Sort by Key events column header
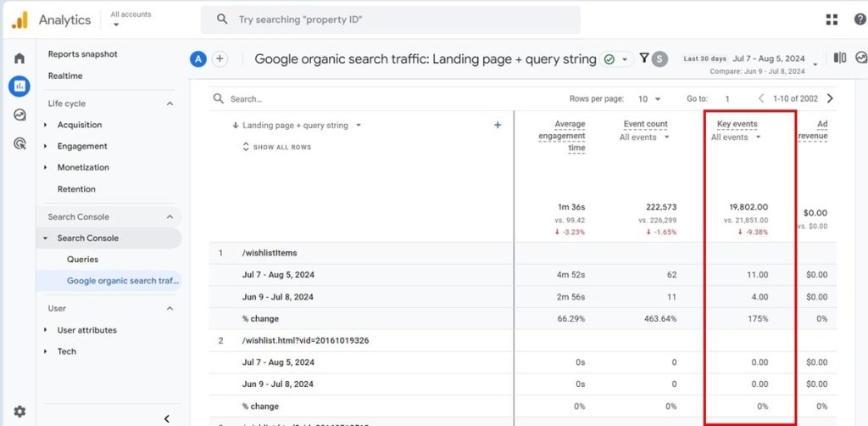Screen dimensions: 868x426 click(x=737, y=124)
